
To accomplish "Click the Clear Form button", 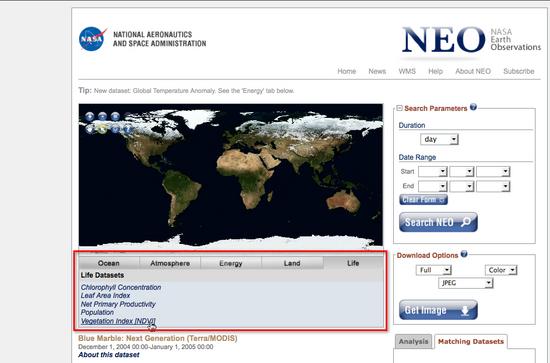I will pyautogui.click(x=423, y=200).
